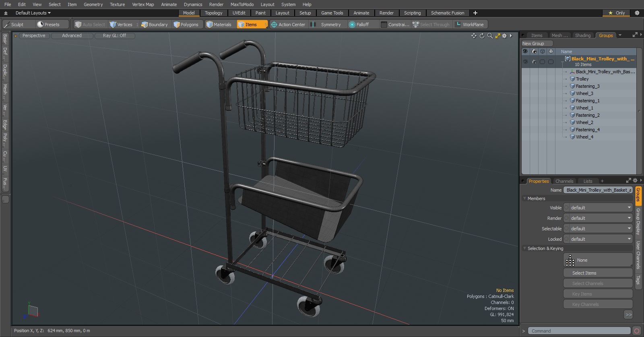Click the None selection button

click(x=598, y=260)
